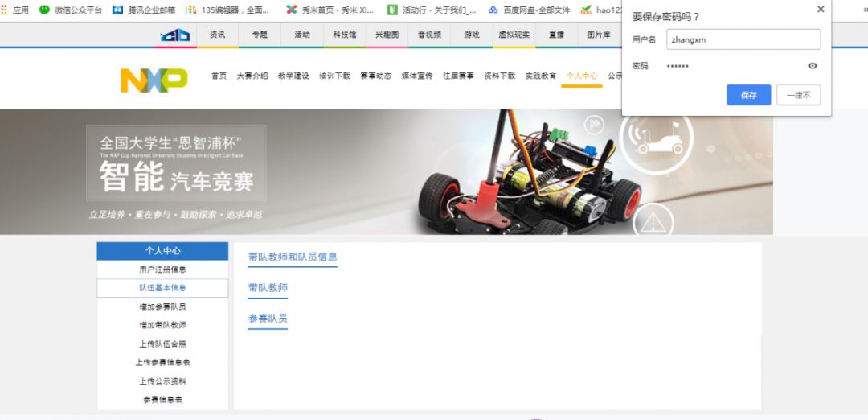
Task: Click the 带队教师和队员信息 heading
Action: pyautogui.click(x=293, y=257)
